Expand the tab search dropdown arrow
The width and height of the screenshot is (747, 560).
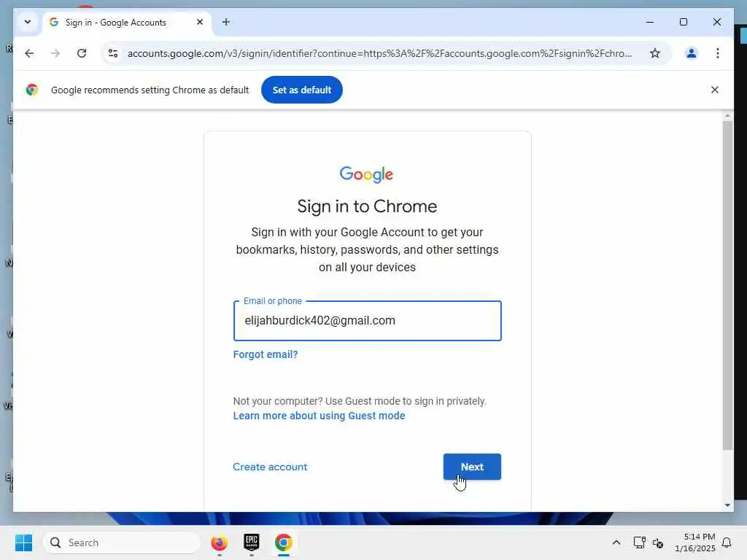28,22
